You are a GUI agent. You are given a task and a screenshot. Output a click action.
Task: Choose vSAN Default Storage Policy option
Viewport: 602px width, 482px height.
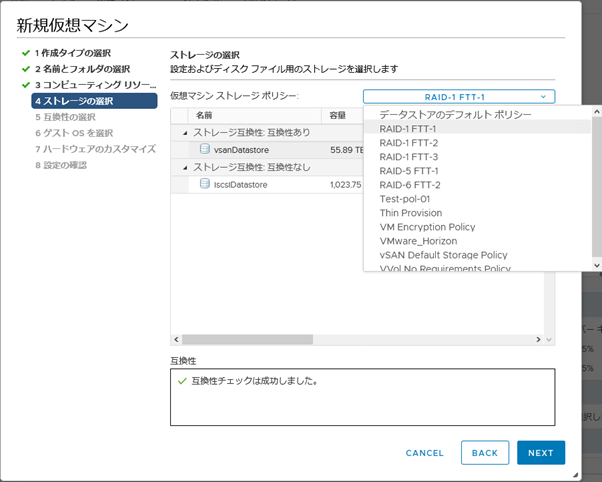(444, 255)
